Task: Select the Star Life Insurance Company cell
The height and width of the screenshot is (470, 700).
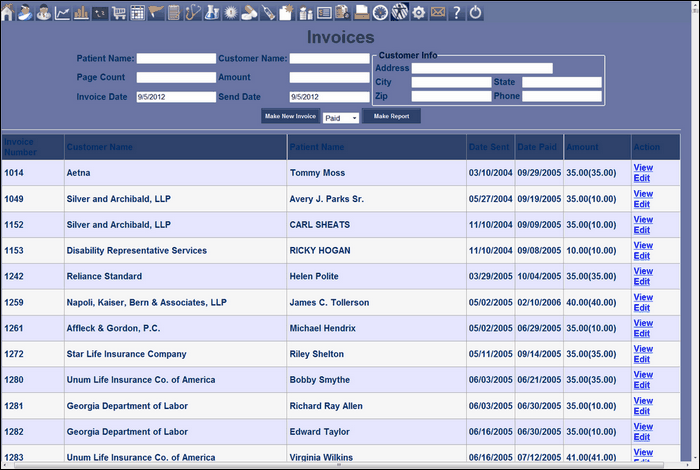Action: click(x=175, y=354)
